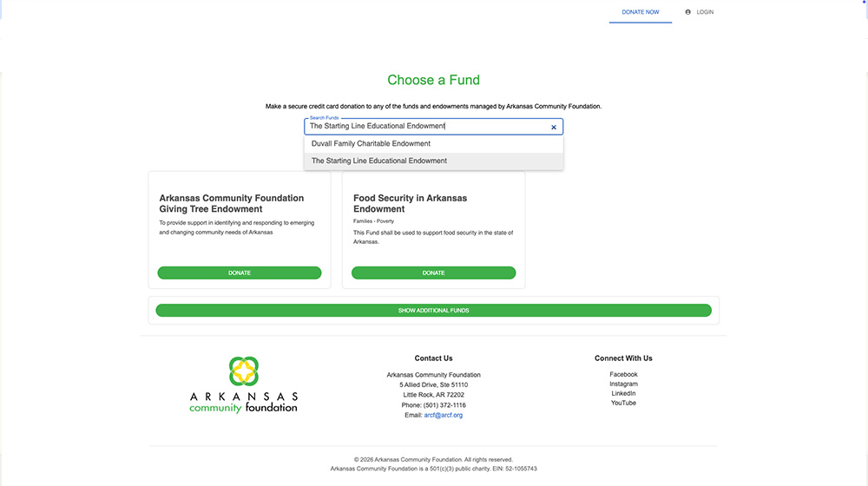The height and width of the screenshot is (486, 868).
Task: Click the 'Little Rock, AR 72202' line
Action: point(433,395)
